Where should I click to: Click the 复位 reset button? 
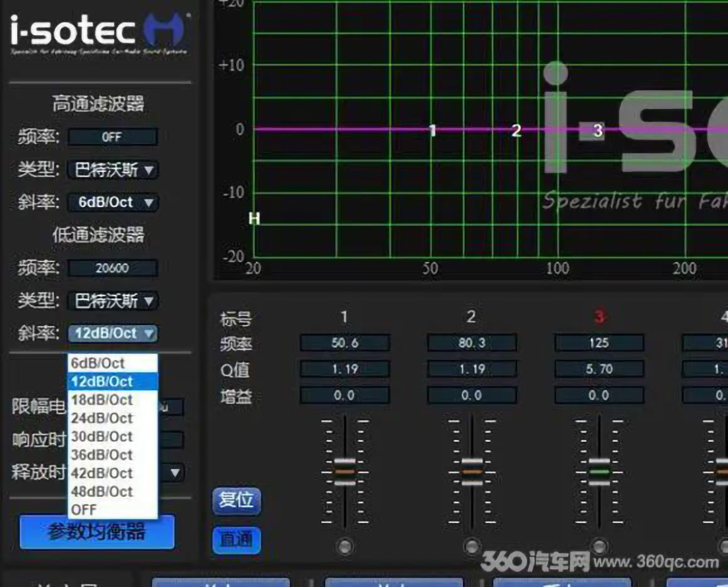237,501
